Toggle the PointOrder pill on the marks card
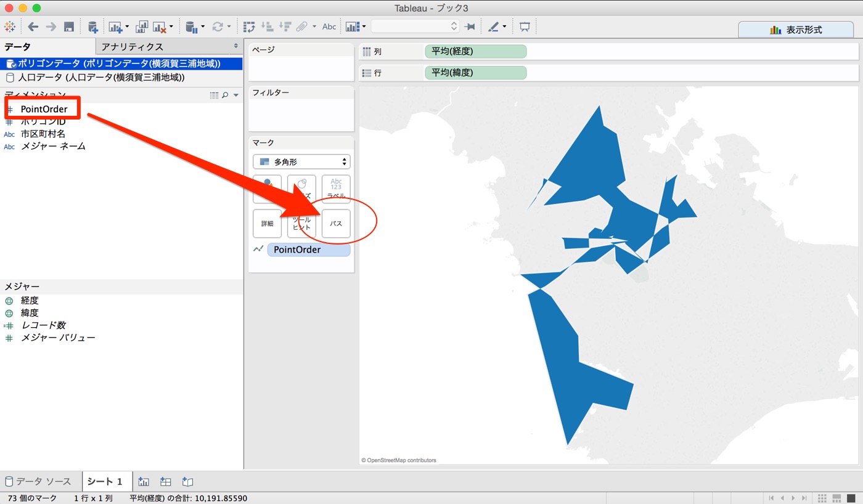Image resolution: width=863 pixels, height=504 pixels. pos(309,249)
